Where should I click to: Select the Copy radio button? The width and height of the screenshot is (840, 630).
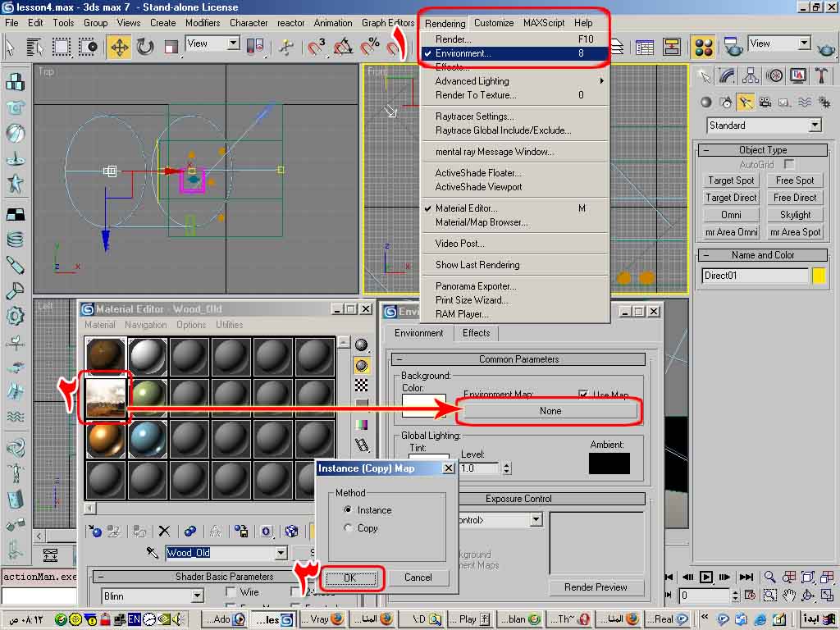click(348, 527)
